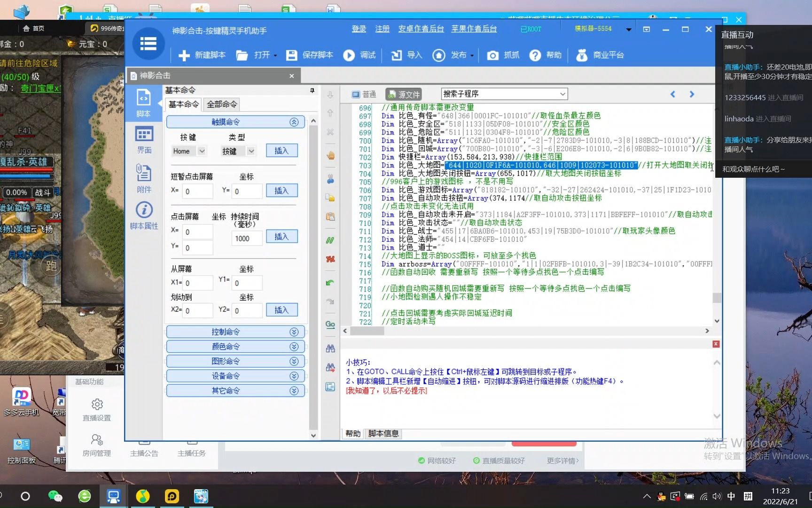Image resolution: width=812 pixels, height=508 pixels.
Task: Open the 模拟器-5554 device dropdown
Action: 628,29
